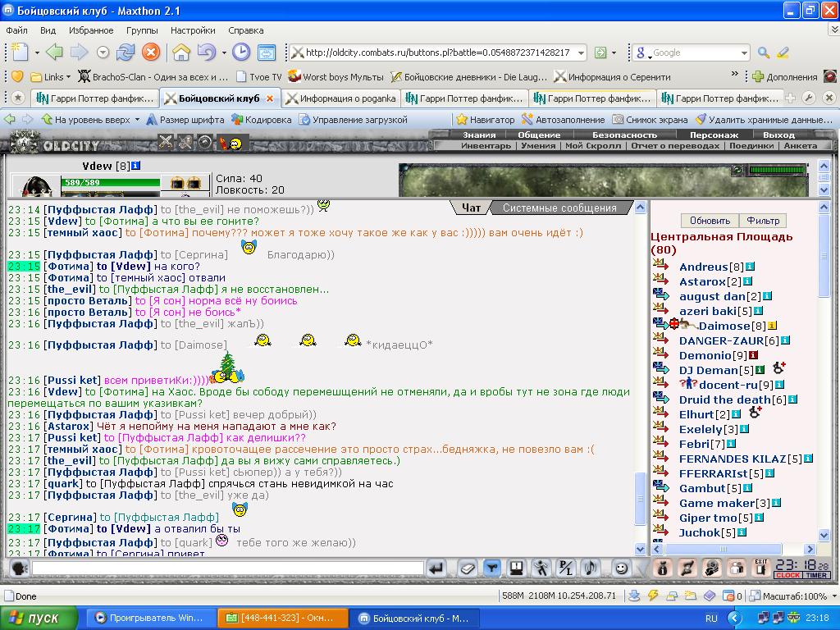Click the crossed swords icon in game header
The width and height of the screenshot is (840, 630).
pyautogui.click(x=166, y=141)
